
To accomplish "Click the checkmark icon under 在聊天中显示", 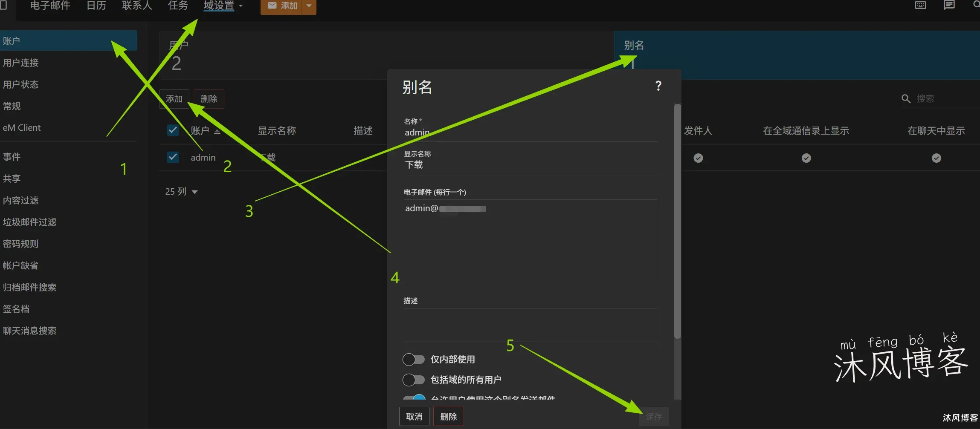I will [936, 158].
